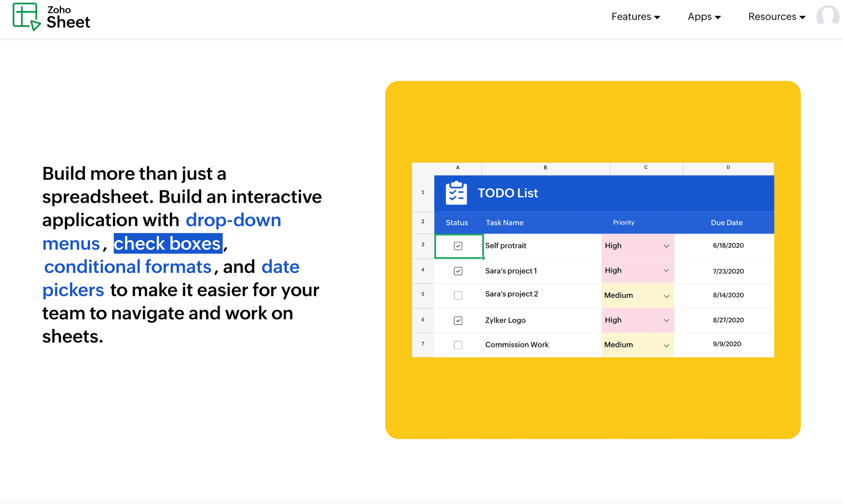Toggle checkbox for Sara's project 2

tap(458, 295)
